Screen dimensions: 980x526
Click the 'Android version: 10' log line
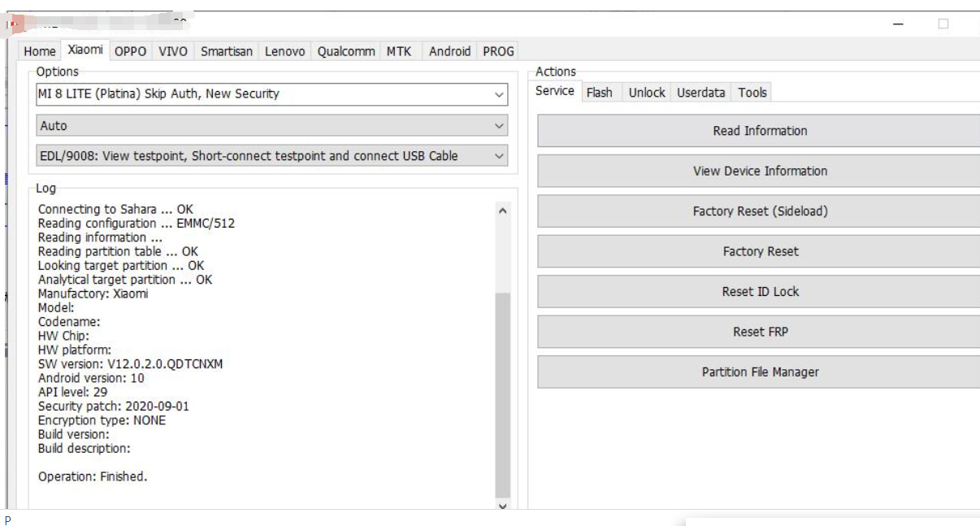point(91,378)
